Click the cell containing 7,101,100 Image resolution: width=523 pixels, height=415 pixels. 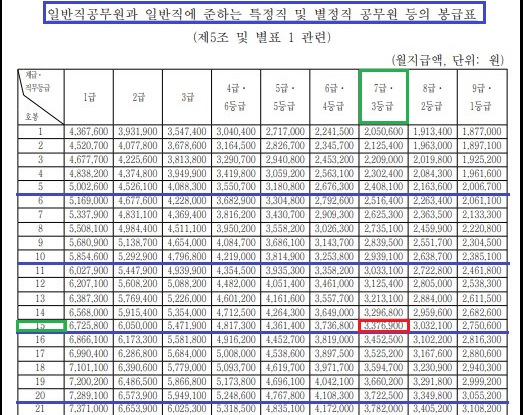[89, 368]
